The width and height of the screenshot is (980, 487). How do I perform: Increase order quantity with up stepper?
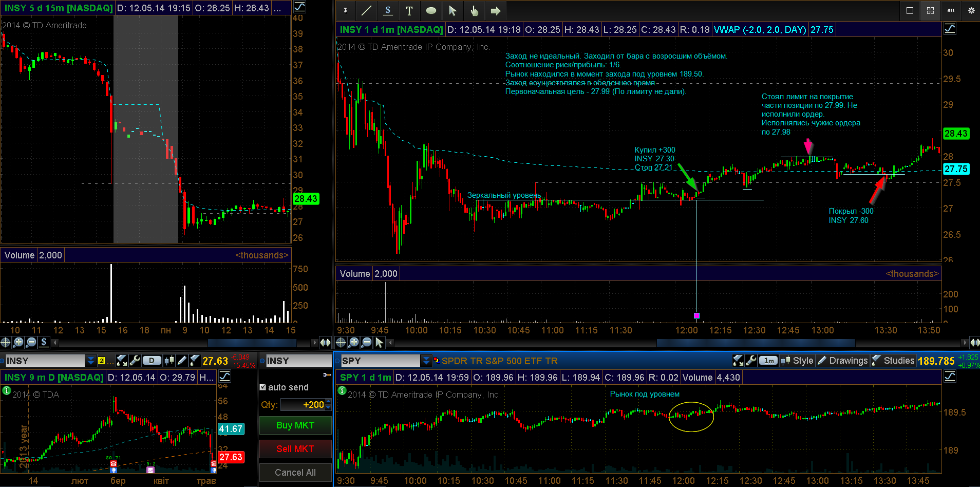click(x=329, y=402)
